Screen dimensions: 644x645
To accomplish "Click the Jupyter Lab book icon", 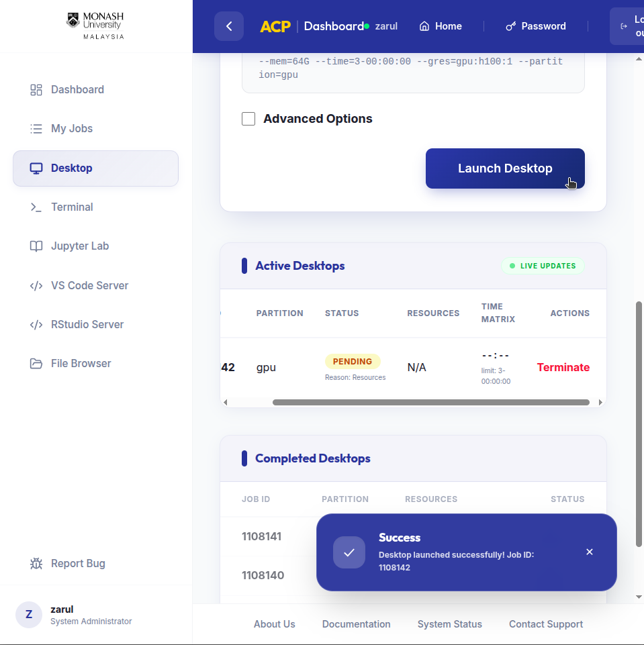I will click(36, 246).
